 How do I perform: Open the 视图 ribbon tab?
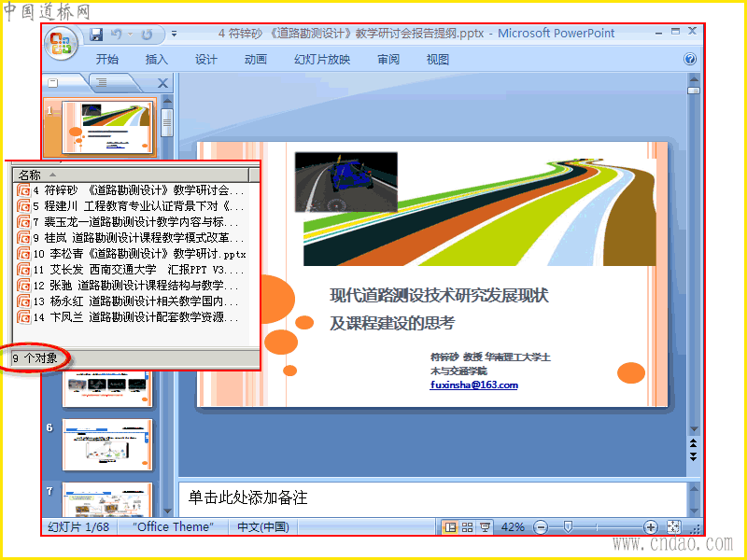click(438, 59)
